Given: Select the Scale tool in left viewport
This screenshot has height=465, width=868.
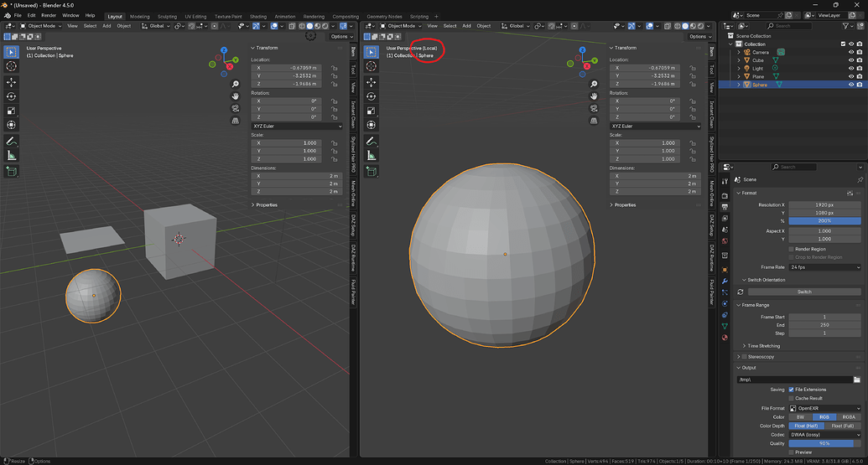Looking at the screenshot, I should click(11, 111).
